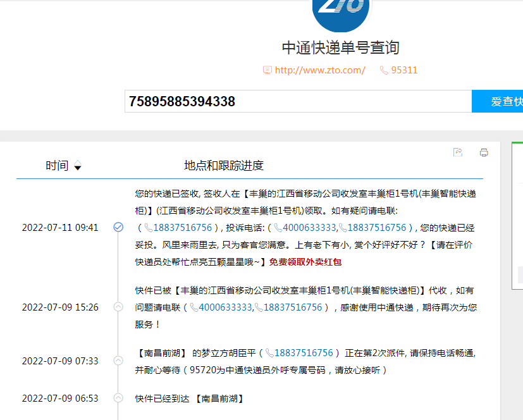The height and width of the screenshot is (420, 523).
Task: Click the blue checkmark delivered status icon
Action: 118,227
